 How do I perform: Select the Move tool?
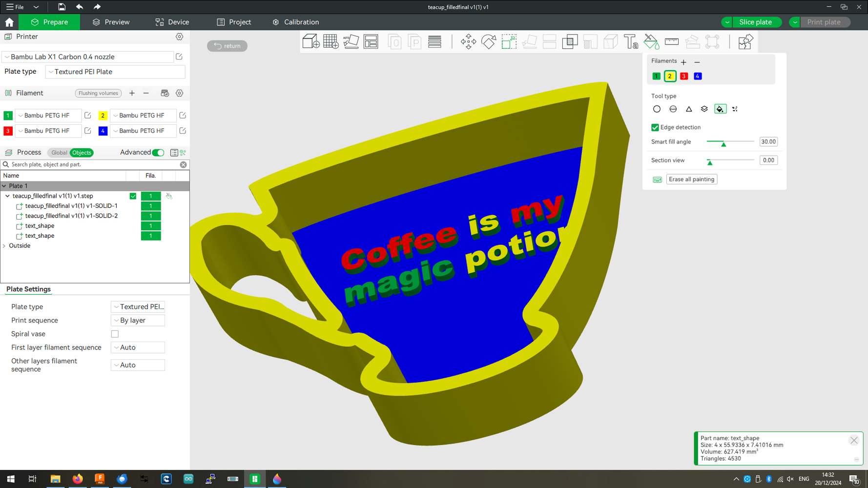click(468, 41)
